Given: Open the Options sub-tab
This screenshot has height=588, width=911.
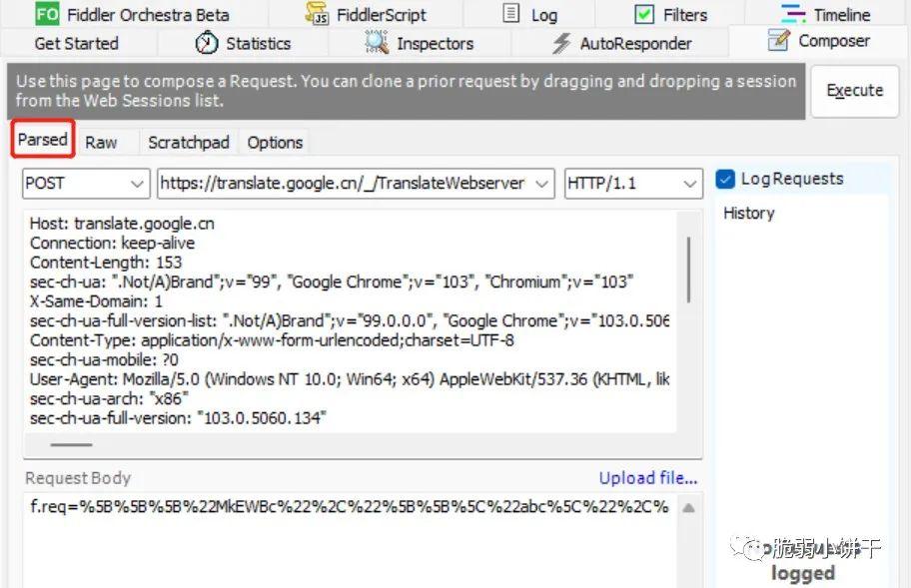Looking at the screenshot, I should pos(275,142).
